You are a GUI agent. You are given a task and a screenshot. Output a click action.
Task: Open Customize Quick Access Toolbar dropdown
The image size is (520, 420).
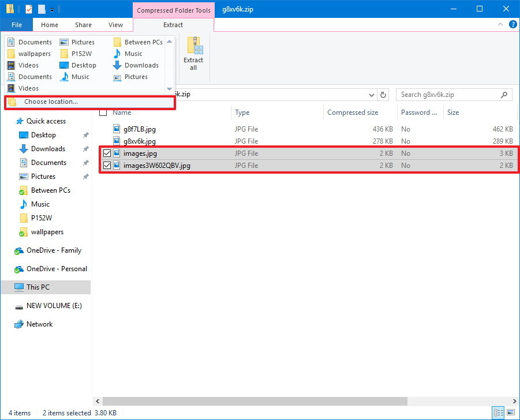click(x=52, y=10)
